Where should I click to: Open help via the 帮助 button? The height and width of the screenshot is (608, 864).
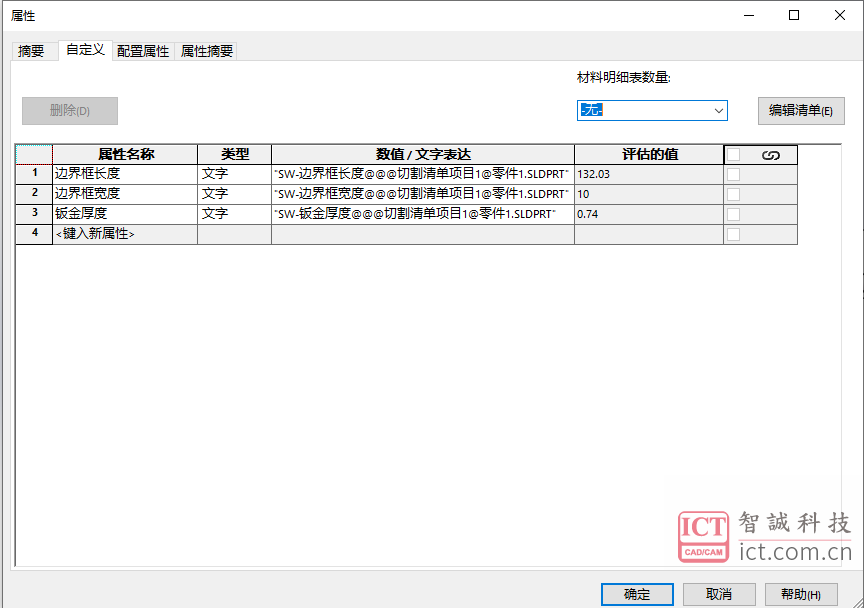point(800,594)
